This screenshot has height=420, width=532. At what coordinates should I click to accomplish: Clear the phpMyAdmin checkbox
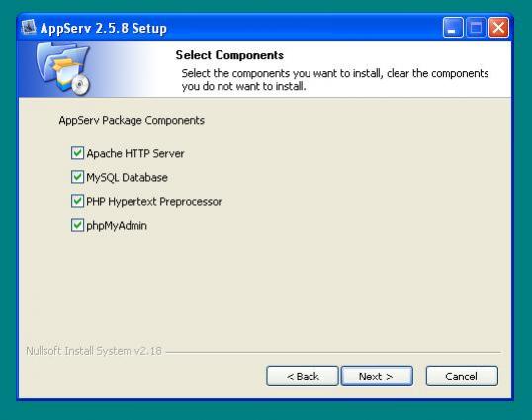click(x=77, y=225)
